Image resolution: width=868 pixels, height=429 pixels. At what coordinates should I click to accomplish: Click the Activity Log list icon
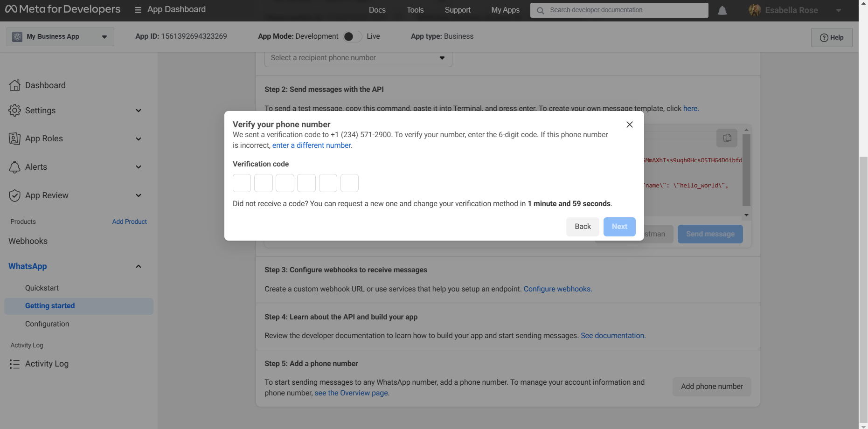(x=15, y=364)
